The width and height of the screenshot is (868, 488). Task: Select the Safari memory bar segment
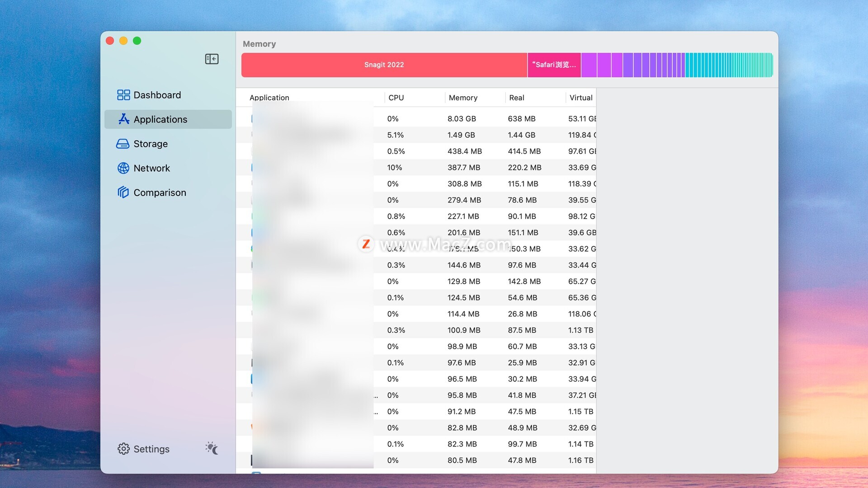point(554,65)
